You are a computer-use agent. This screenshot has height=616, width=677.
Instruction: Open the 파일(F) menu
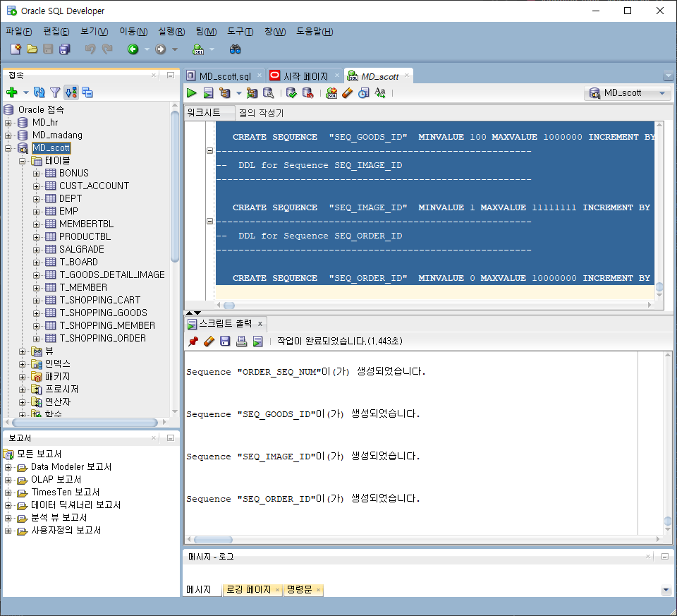(x=18, y=32)
